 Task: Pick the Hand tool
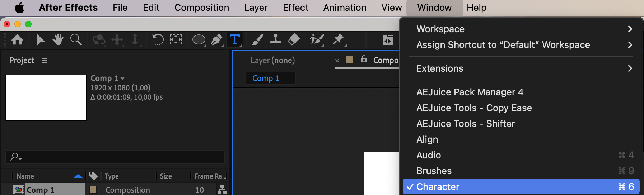(x=58, y=39)
